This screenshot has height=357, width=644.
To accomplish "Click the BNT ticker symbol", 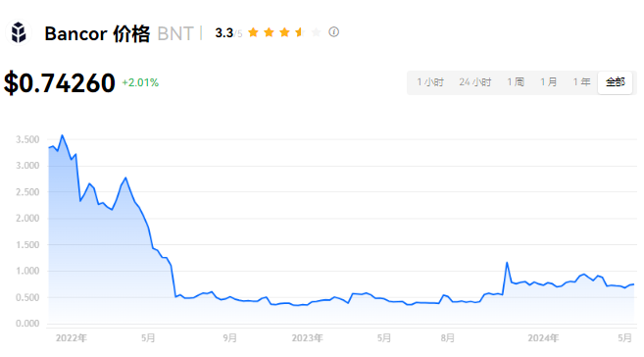I will pyautogui.click(x=175, y=33).
